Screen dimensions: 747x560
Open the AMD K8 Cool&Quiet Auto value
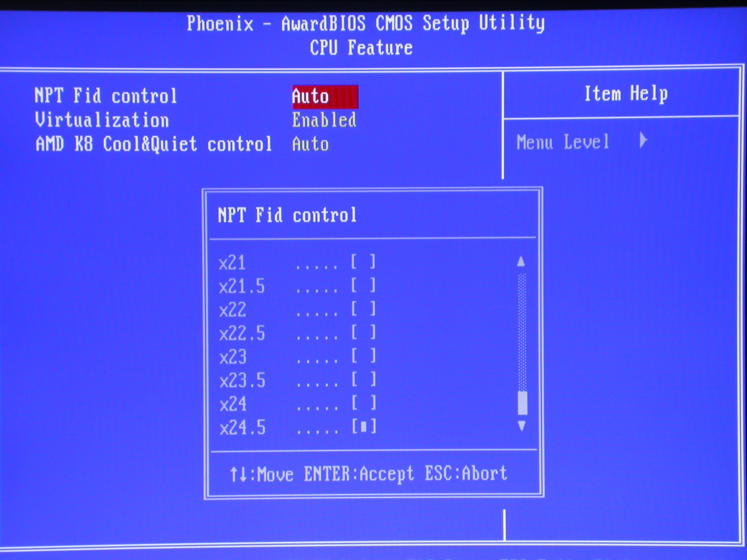pos(310,144)
